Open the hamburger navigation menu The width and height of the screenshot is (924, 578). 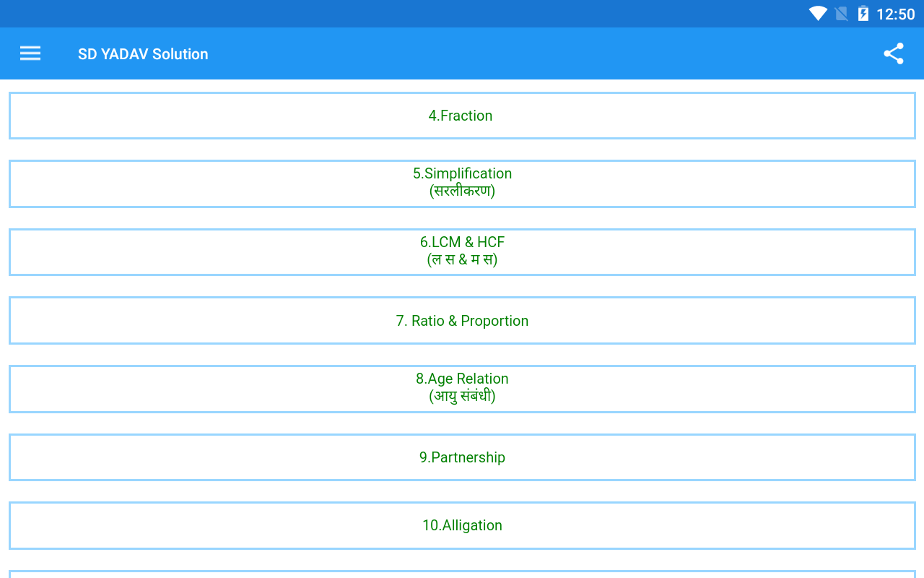(30, 53)
